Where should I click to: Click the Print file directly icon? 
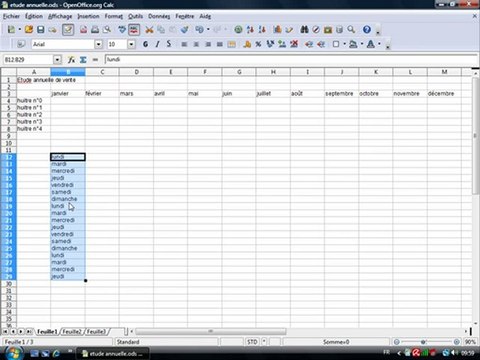(x=95, y=30)
